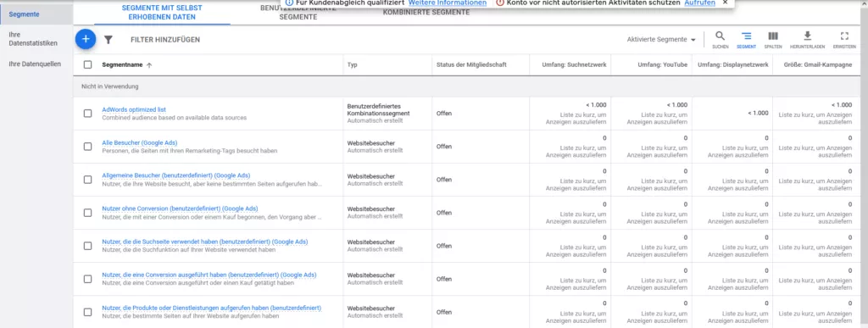This screenshot has width=868, height=328.
Task: Click the Herunterladen download icon
Action: 807,40
